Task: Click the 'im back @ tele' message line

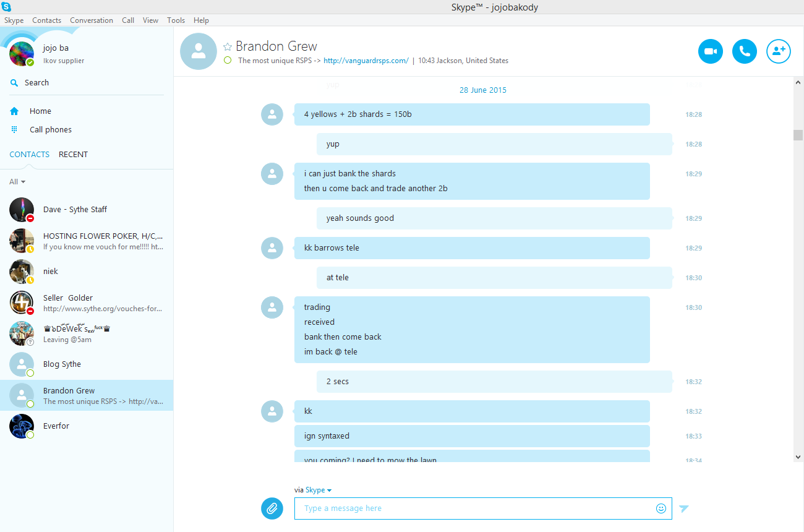Action: tap(331, 352)
